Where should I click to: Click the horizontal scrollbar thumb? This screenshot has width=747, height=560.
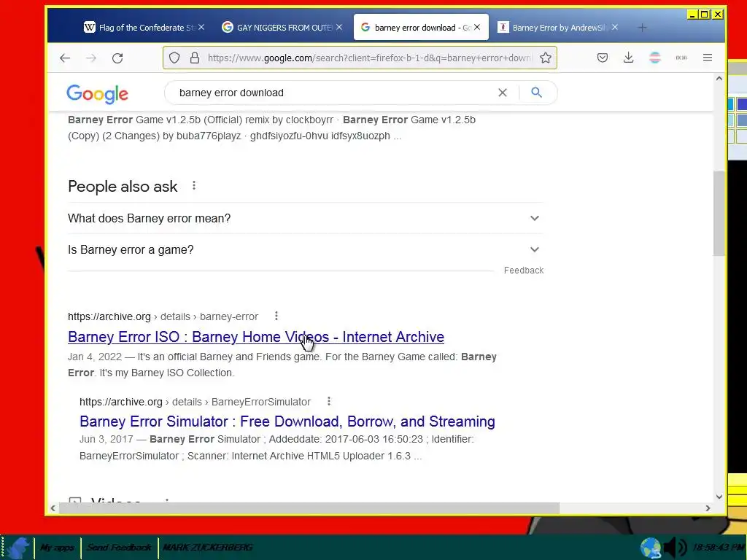309,508
